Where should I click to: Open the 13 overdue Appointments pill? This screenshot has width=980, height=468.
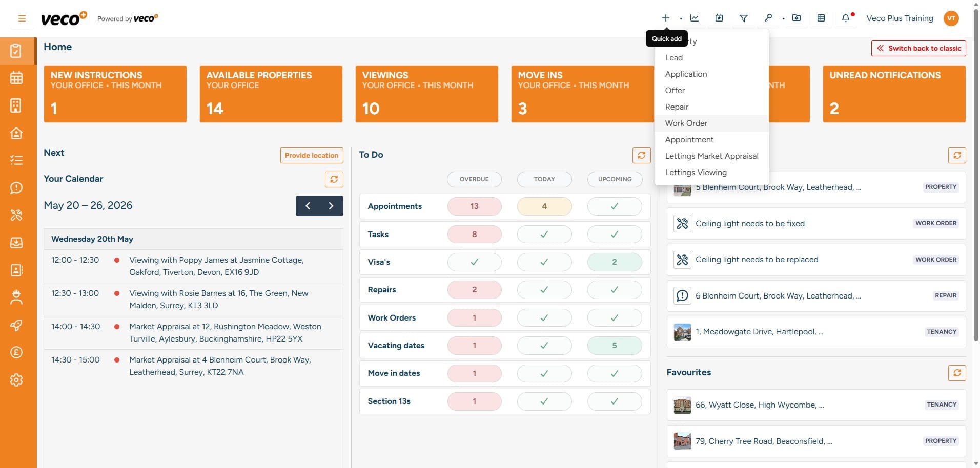[474, 206]
